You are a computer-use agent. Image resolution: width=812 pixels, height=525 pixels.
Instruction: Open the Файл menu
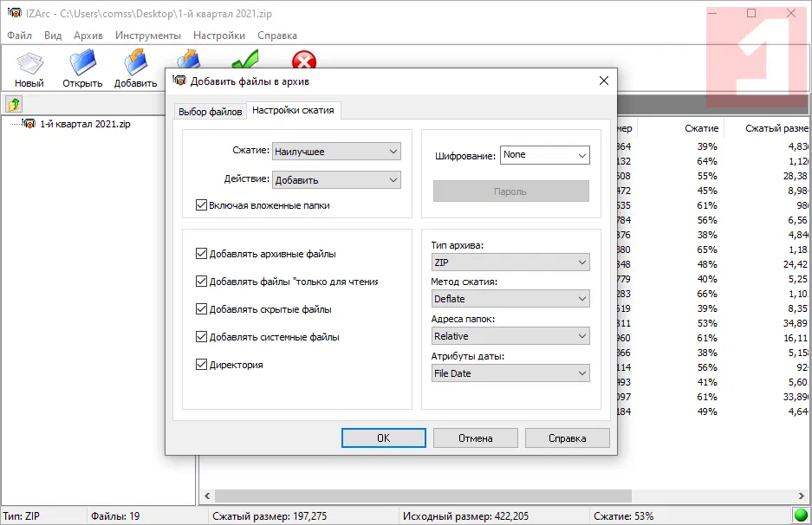click(20, 36)
